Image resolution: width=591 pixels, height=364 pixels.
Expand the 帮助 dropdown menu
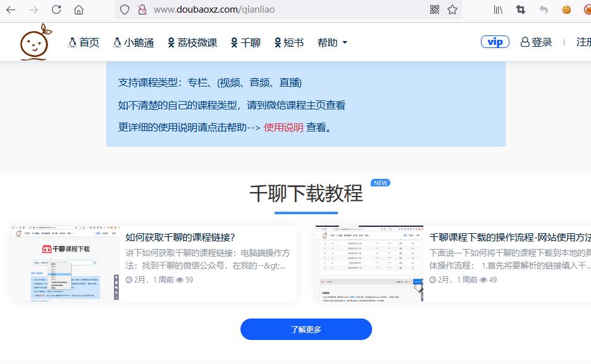(x=332, y=42)
